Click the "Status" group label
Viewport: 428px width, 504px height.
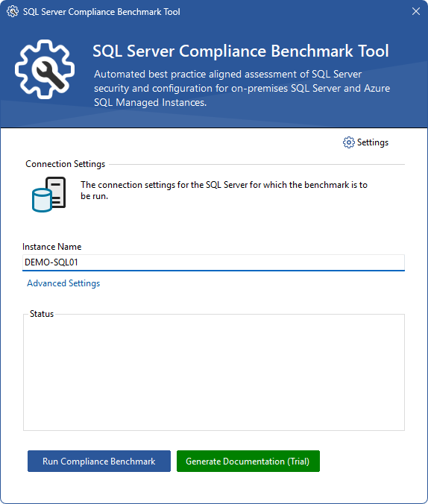pyautogui.click(x=42, y=314)
